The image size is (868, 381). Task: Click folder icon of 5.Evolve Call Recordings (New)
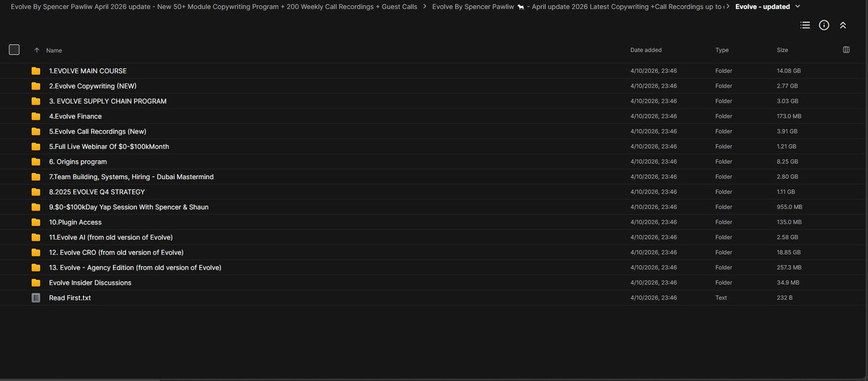[x=36, y=131]
